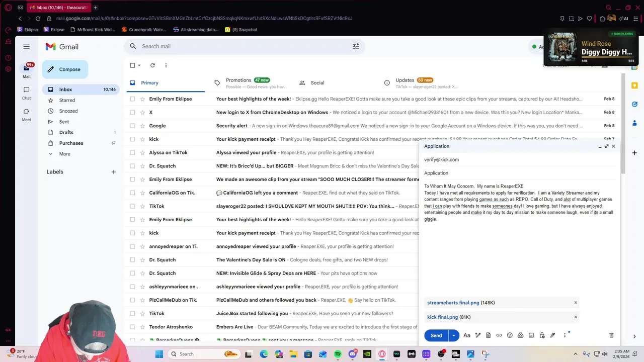Open Send options dropdown arrow
The image size is (644, 362).
453,335
